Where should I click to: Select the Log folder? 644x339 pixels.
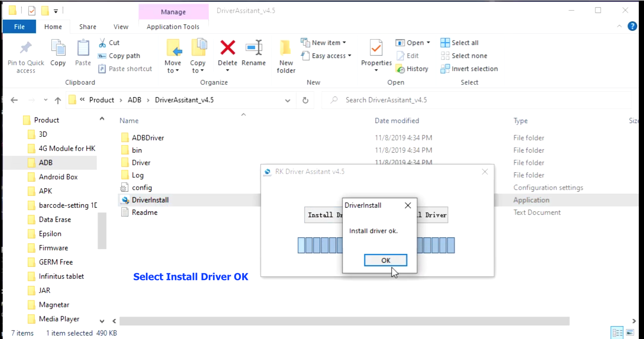(137, 175)
